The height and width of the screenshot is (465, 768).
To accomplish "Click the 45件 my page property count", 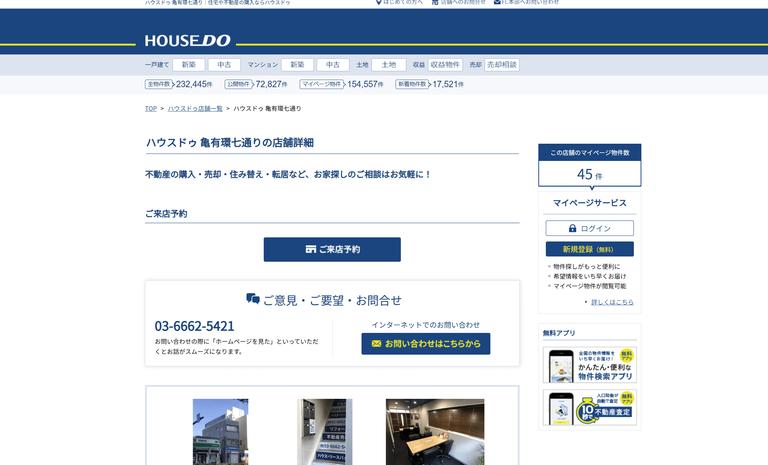I will click(590, 174).
